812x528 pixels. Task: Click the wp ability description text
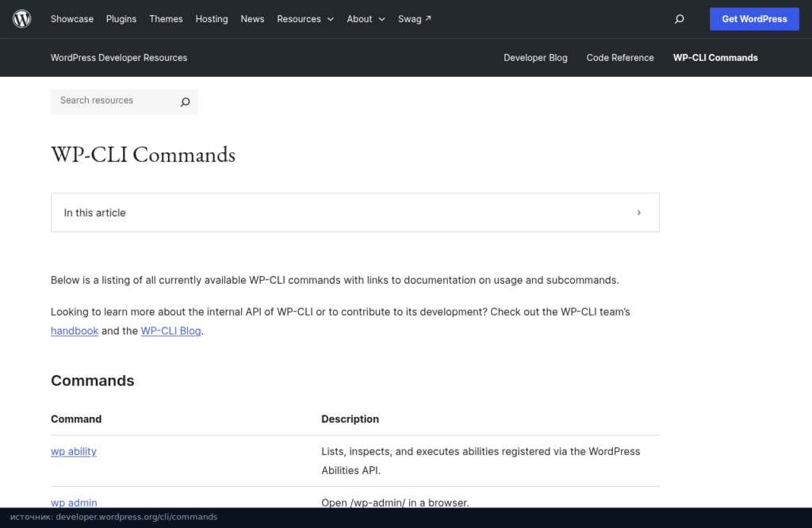tap(481, 461)
